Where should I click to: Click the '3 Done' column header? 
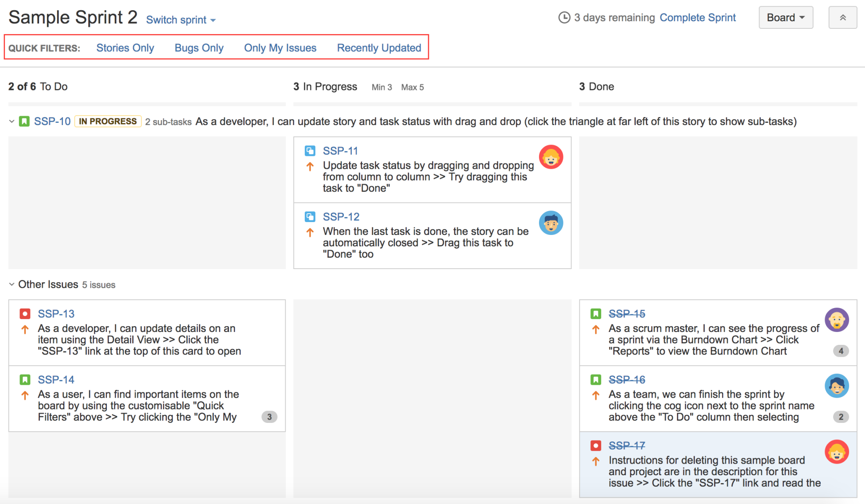point(597,86)
